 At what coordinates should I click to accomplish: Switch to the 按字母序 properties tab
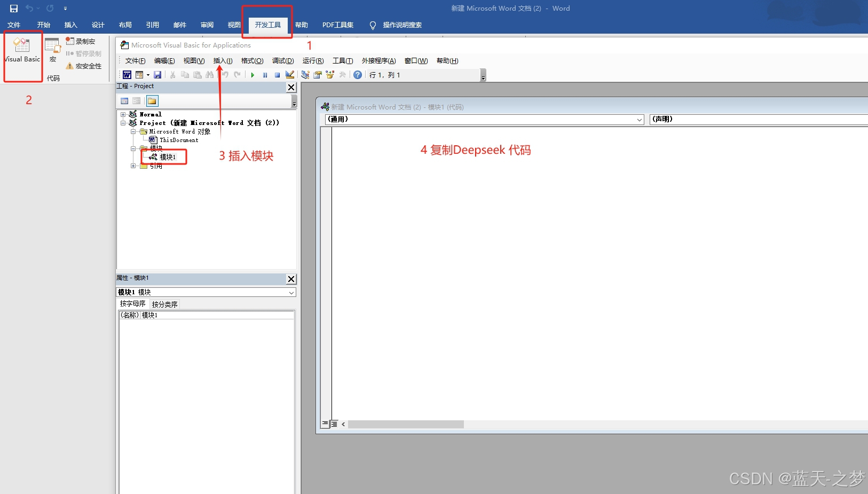(132, 304)
